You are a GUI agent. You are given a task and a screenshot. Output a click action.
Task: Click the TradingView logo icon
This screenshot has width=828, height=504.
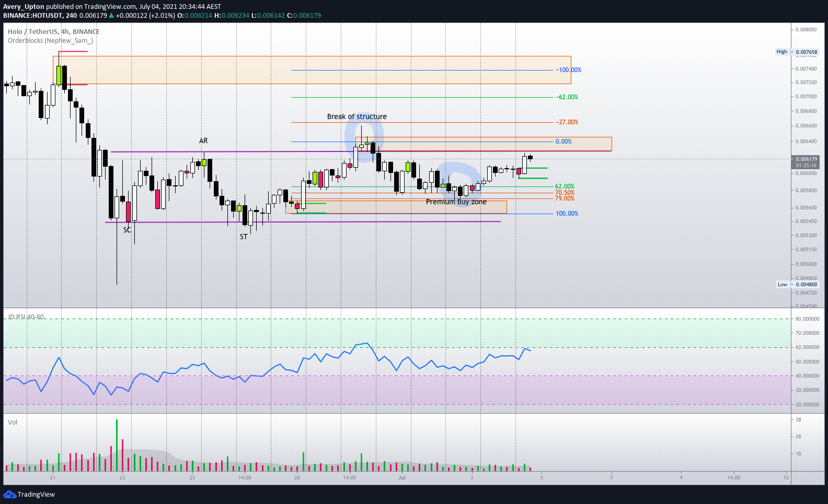coord(9,494)
